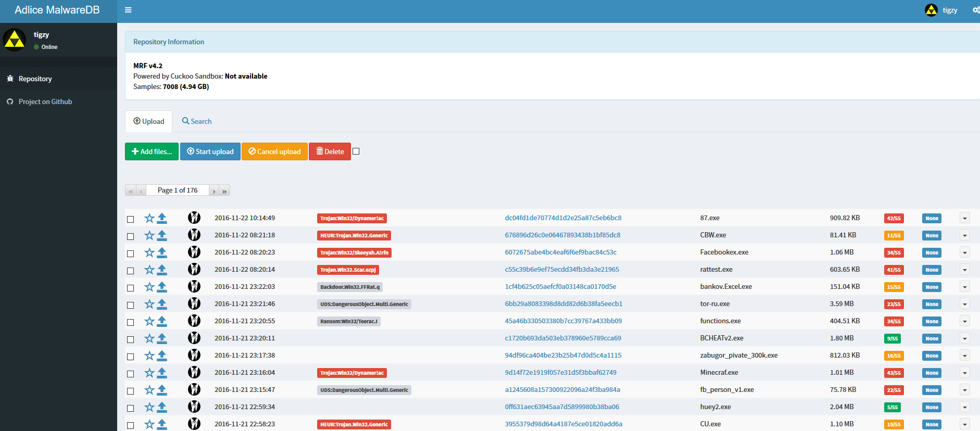
Task: Click uploader avatar in Facebookex.exe row
Action: (x=194, y=252)
